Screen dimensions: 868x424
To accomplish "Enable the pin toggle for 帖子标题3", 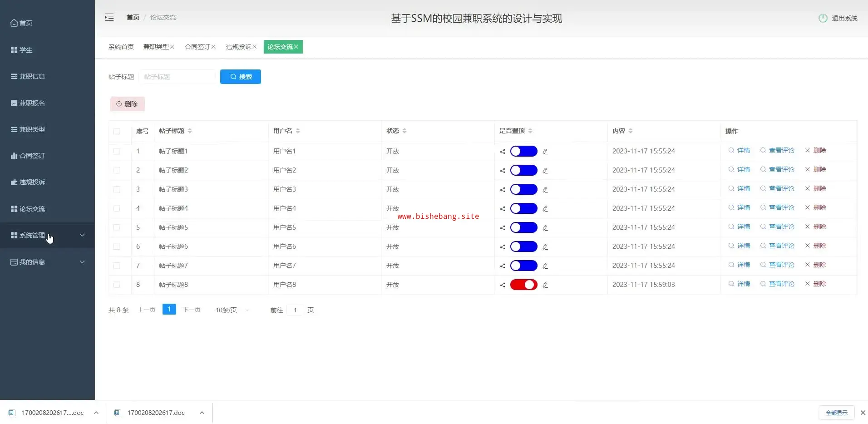I will (523, 189).
